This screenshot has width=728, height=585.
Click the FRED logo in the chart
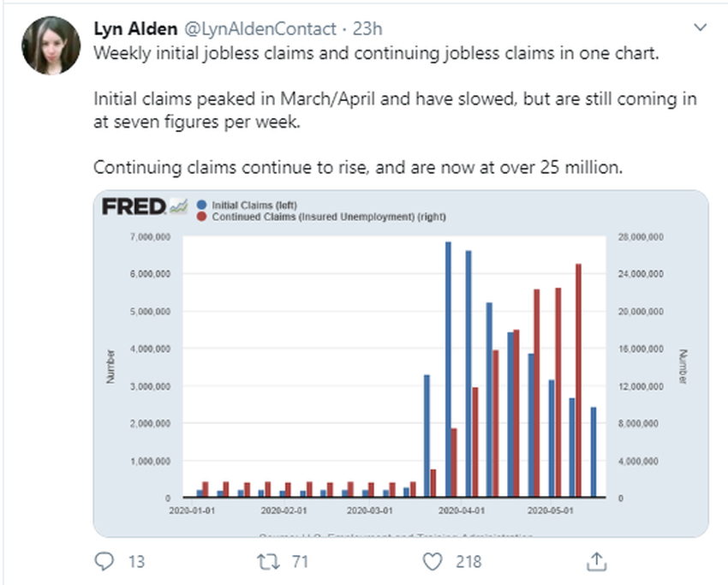pos(134,207)
